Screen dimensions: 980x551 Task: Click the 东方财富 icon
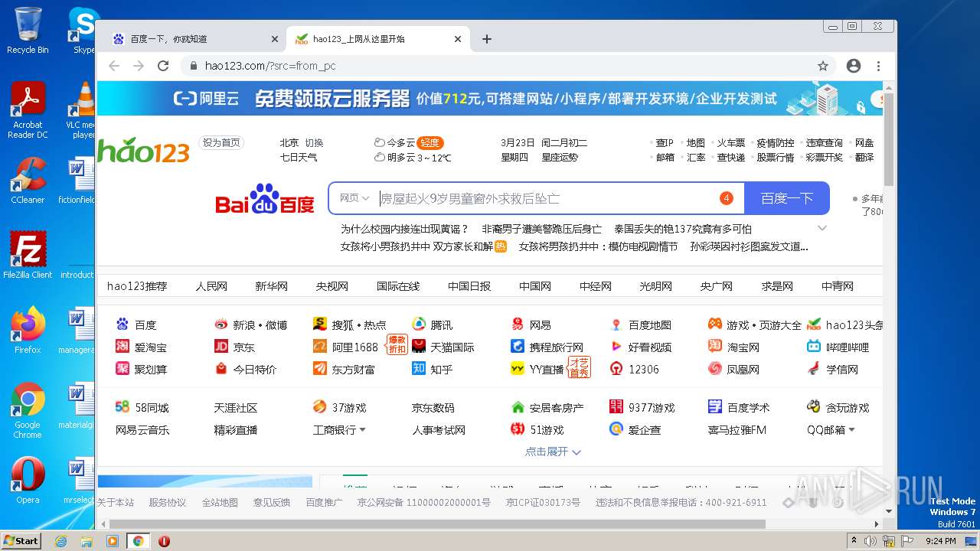pyautogui.click(x=320, y=369)
